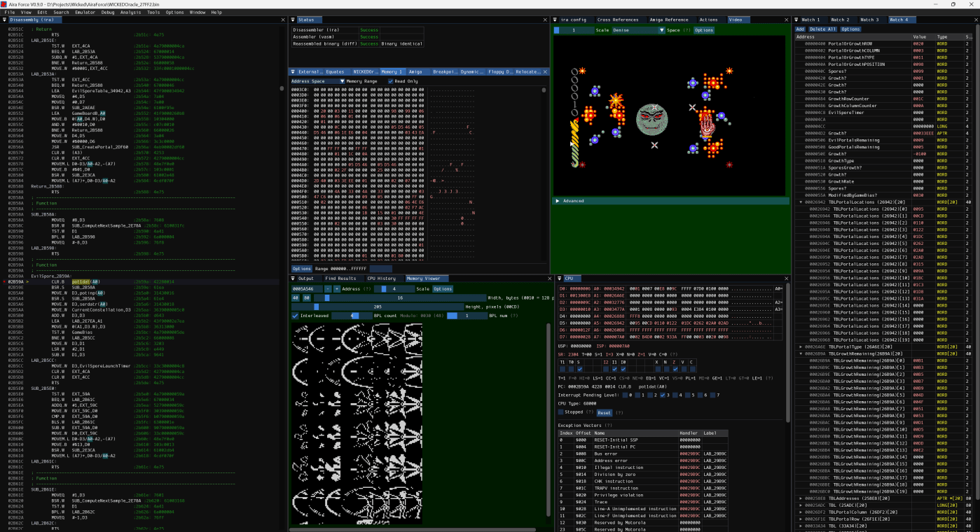Viewport: 980px width, 532px height.
Task: Click the CPU Reset button
Action: pos(604,412)
